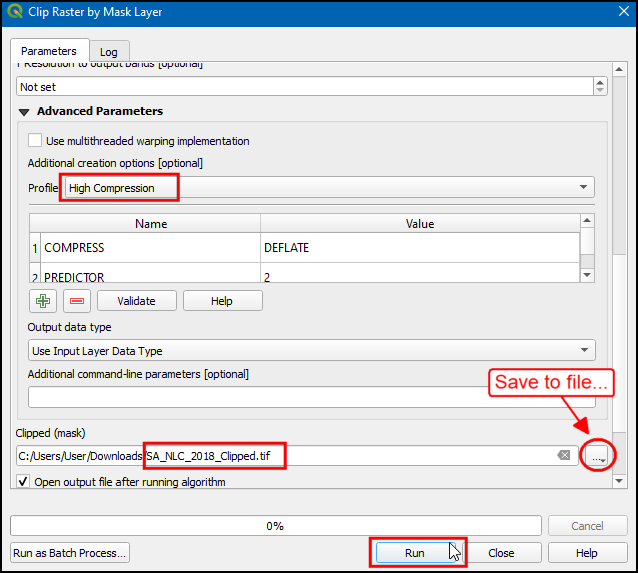Clear the Clipped (mask) output path
638x573 pixels.
point(564,456)
